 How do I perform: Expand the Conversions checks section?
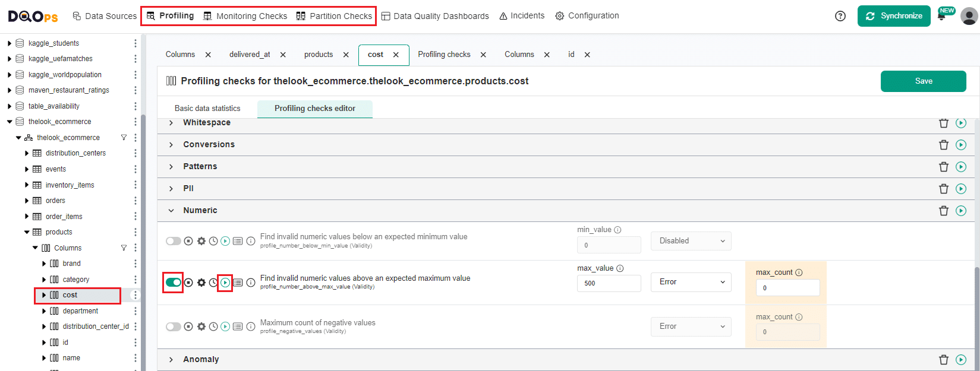click(x=171, y=145)
